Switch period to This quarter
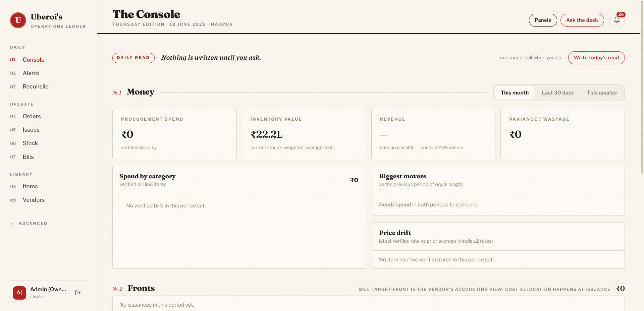The width and height of the screenshot is (644, 311). (602, 93)
